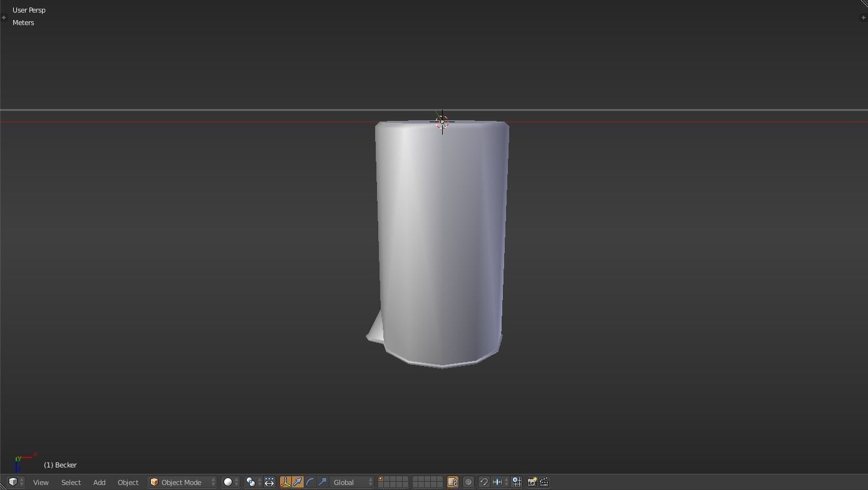Select the Becker cup mesh object
Screen dimensions: 868x490
[x=442, y=244]
